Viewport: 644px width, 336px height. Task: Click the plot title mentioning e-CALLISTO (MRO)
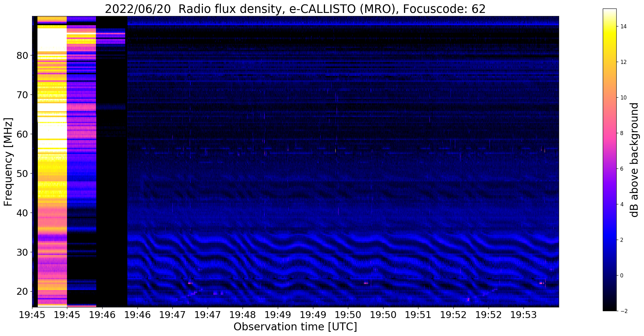click(295, 9)
